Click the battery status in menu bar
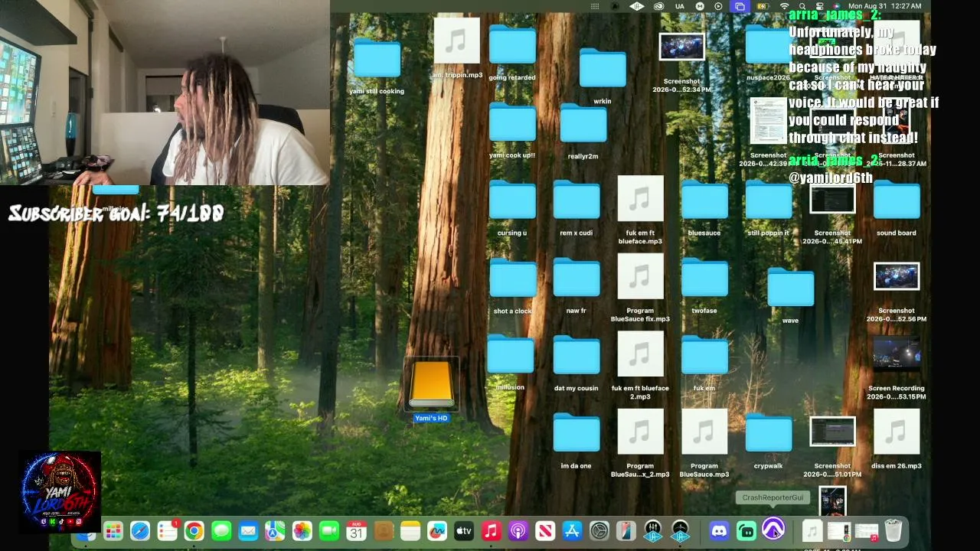Viewport: 980px width, 551px height. [x=762, y=6]
